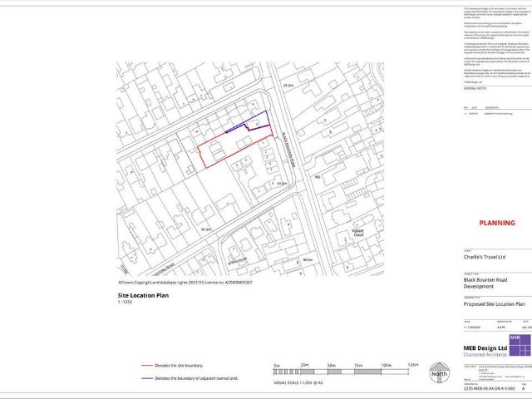532x399 pixels.
Task: Click the 'Chartered Architects' subtitle
Action: click(x=485, y=355)
